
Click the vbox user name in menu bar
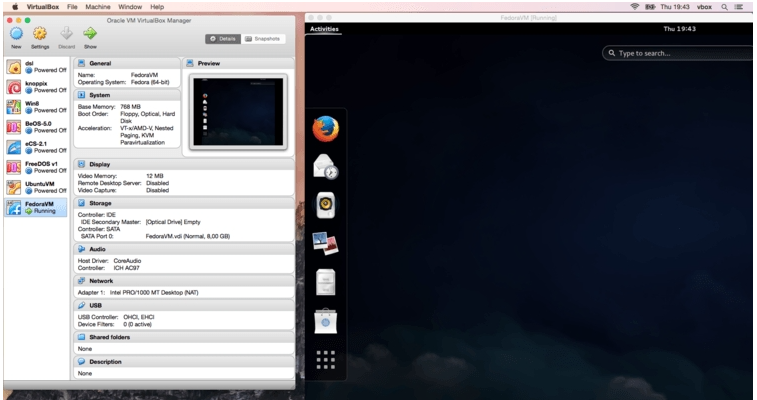click(704, 7)
